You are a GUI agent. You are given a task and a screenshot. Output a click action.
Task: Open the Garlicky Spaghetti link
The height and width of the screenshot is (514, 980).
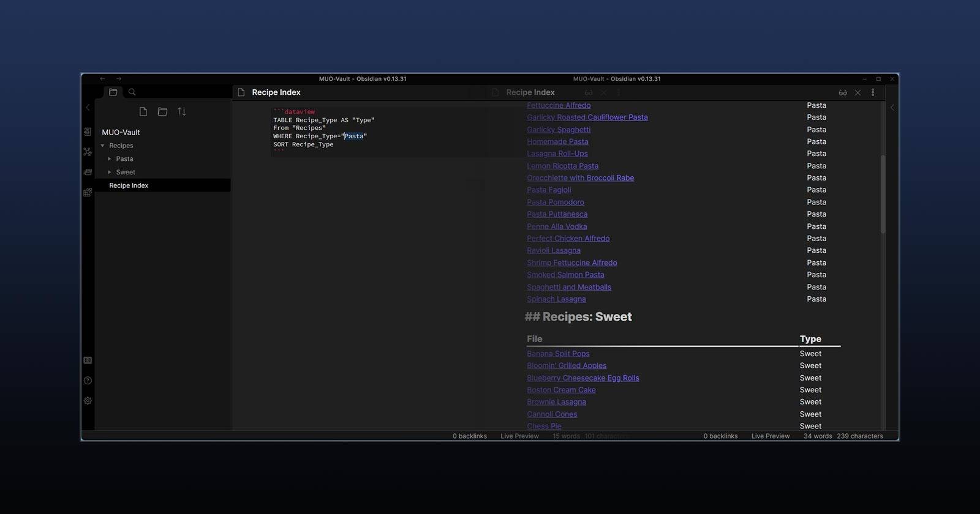(x=559, y=130)
